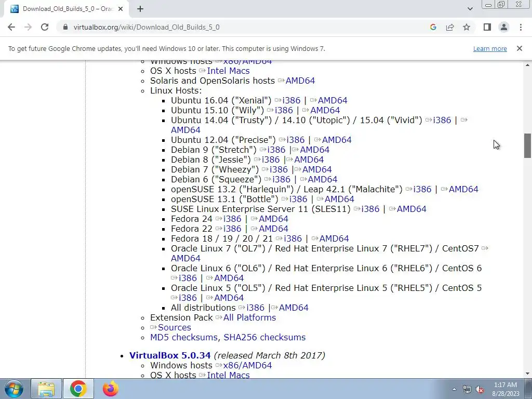This screenshot has height=399, width=532.
Task: Download openSUSE 13.1 Bottle AMD64
Action: 339,199
